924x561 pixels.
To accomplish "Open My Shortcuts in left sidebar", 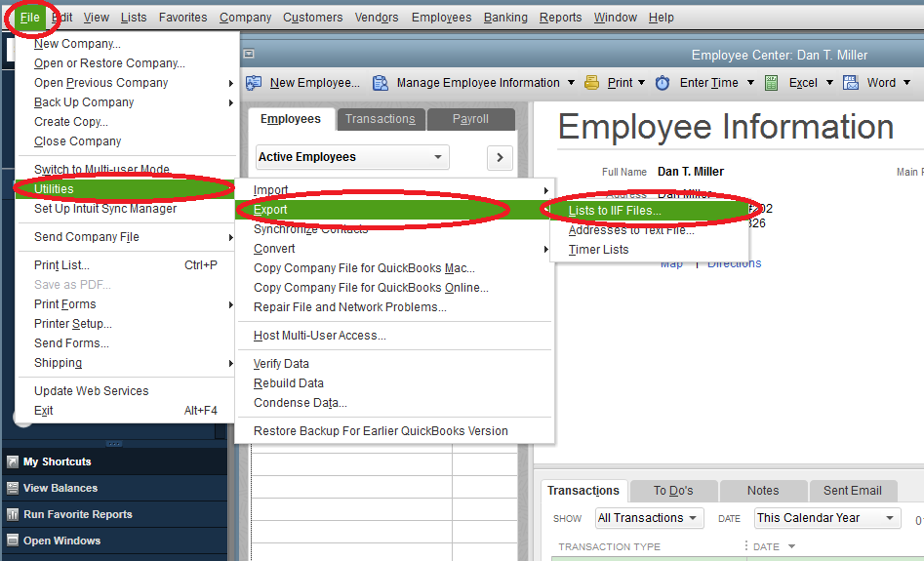I will coord(57,461).
